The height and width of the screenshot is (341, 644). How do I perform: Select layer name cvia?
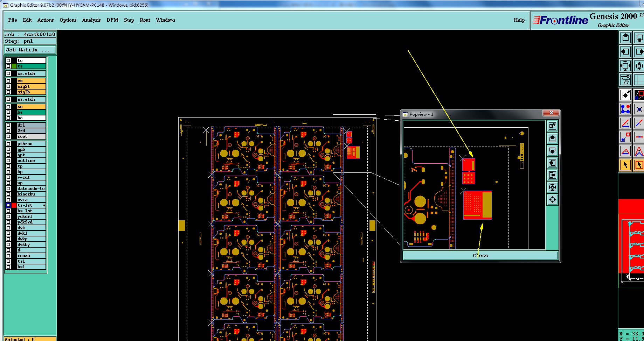tap(32, 200)
